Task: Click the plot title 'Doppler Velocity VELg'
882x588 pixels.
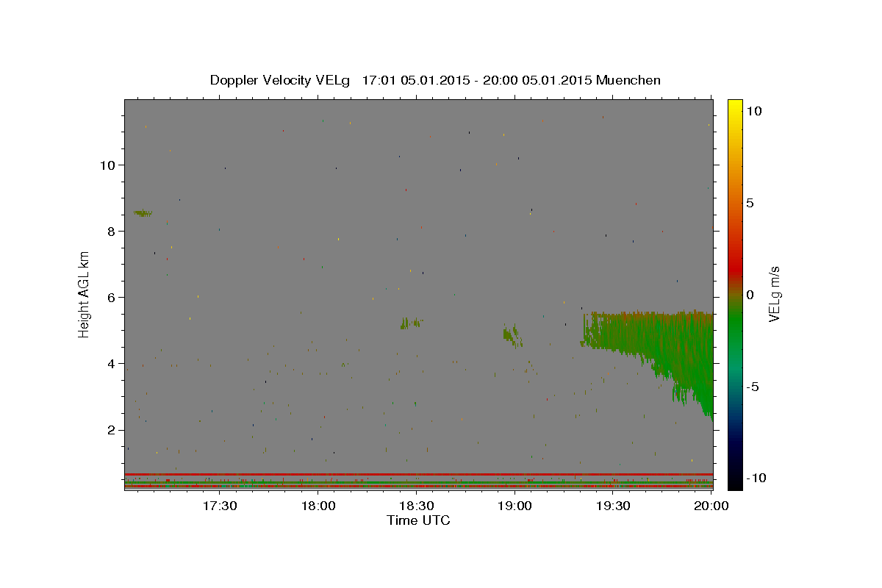Action: 279,80
